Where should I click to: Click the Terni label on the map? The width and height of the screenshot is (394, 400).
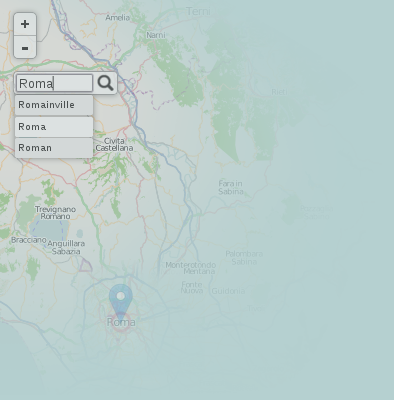click(x=198, y=11)
